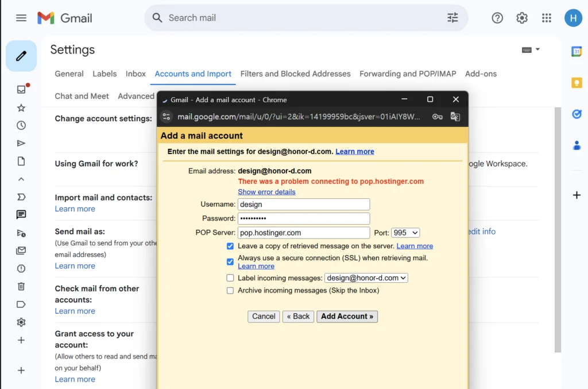Open Manage labels gear in sidebar
The width and height of the screenshot is (588, 389).
click(21, 322)
